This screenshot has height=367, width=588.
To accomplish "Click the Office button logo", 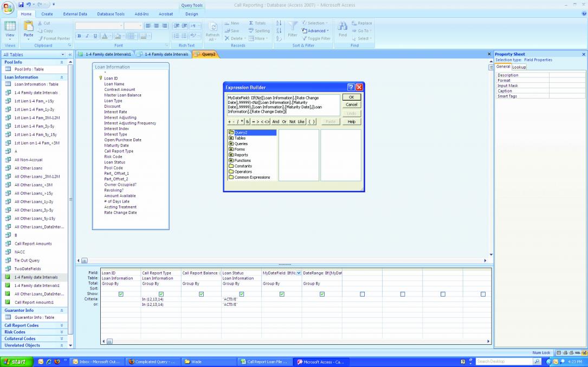I will pyautogui.click(x=8, y=7).
